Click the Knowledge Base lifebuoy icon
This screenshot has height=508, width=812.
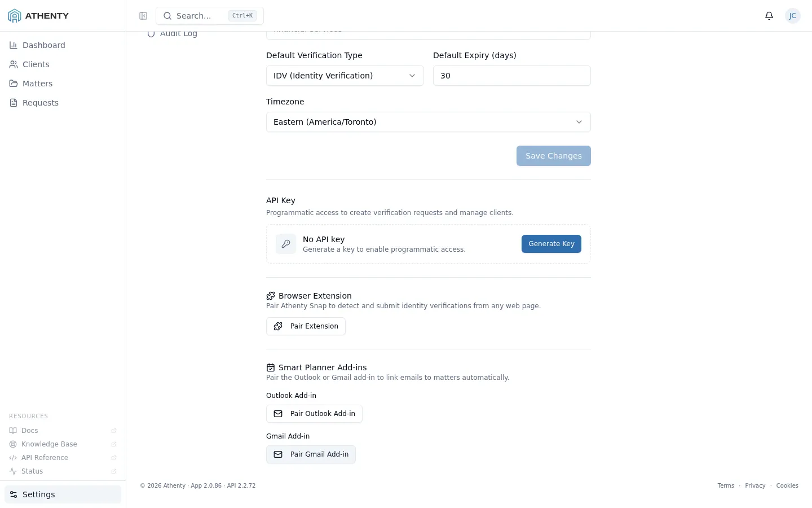coord(13,444)
